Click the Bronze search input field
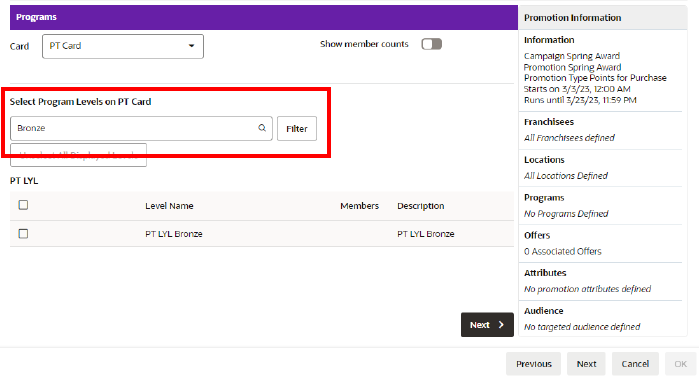Viewport: 699px width, 378px height. pyautogui.click(x=141, y=128)
